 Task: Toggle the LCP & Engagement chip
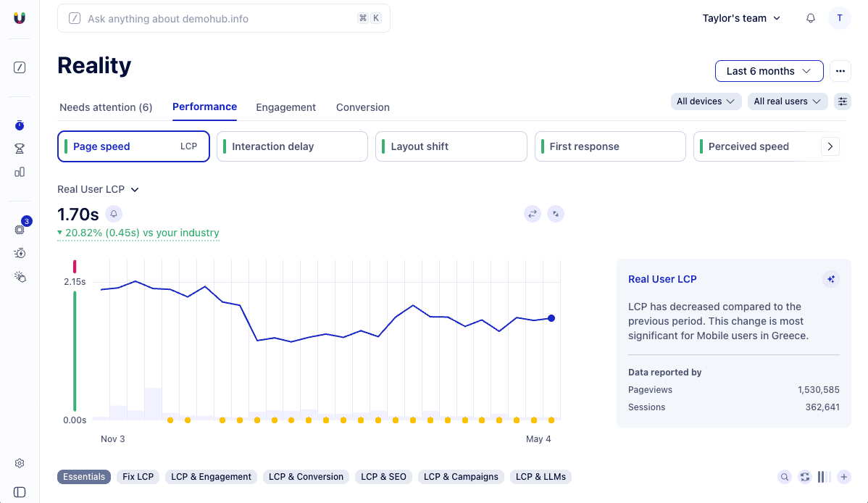click(211, 477)
